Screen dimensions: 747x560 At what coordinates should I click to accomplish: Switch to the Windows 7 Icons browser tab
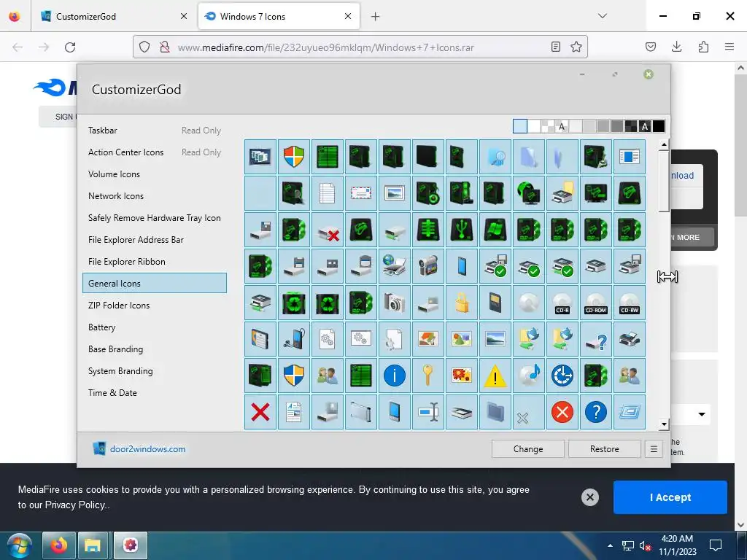click(x=279, y=16)
